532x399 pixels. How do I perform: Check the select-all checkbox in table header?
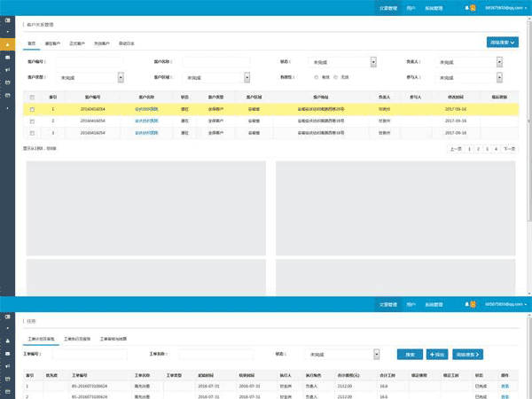(32, 98)
